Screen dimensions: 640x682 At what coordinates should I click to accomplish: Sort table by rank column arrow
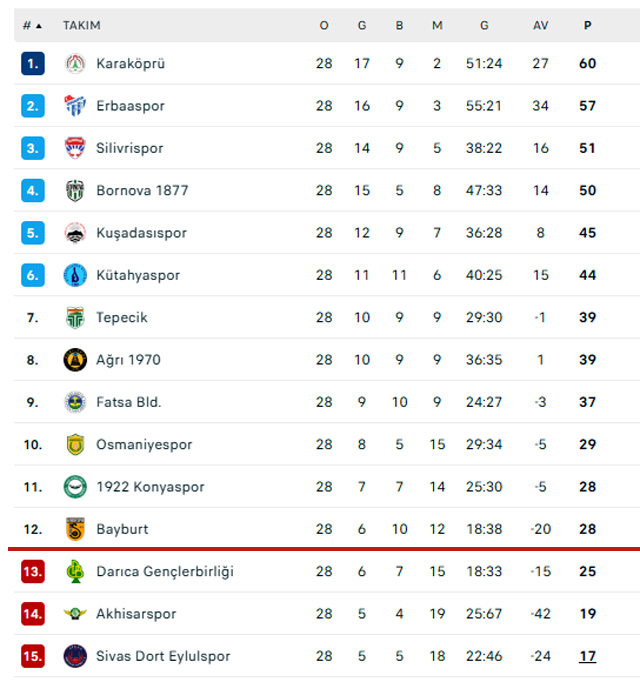(39, 26)
